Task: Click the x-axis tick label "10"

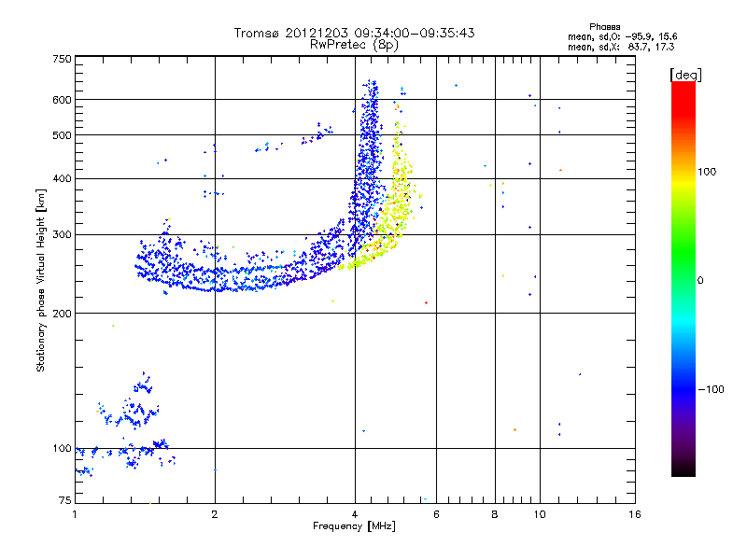Action: tap(540, 514)
